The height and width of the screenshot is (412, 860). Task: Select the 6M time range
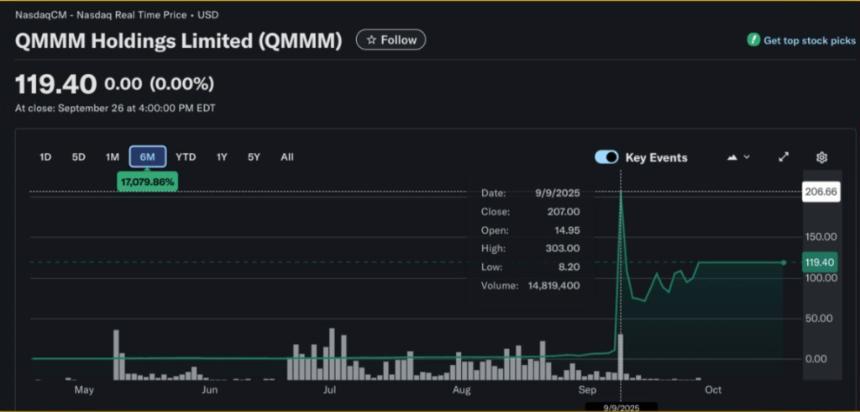point(148,157)
